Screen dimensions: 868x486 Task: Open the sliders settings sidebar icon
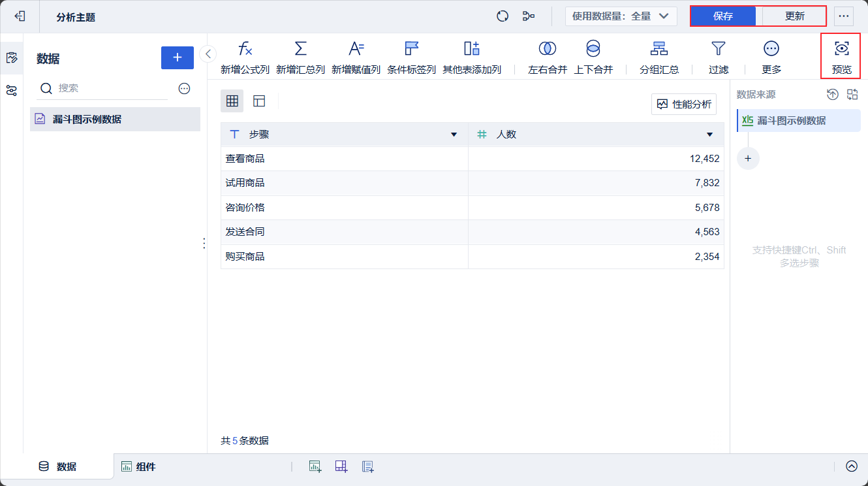[11, 91]
